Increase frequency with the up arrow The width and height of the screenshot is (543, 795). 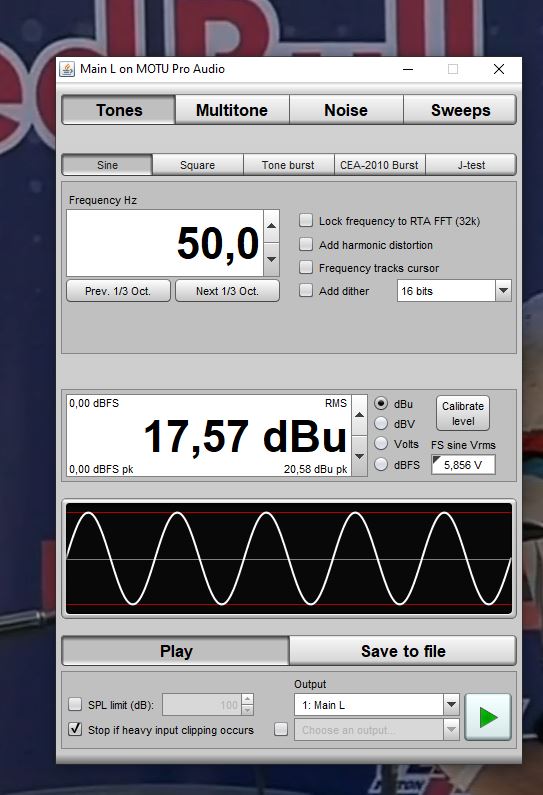coord(272,225)
